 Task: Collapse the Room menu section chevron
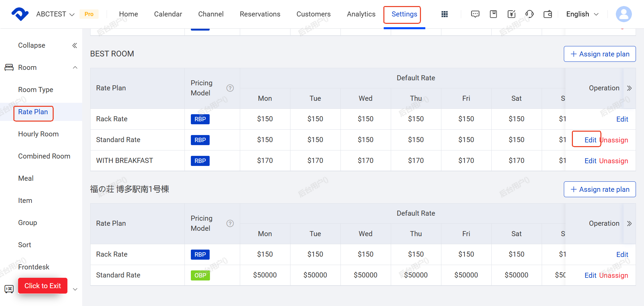75,68
